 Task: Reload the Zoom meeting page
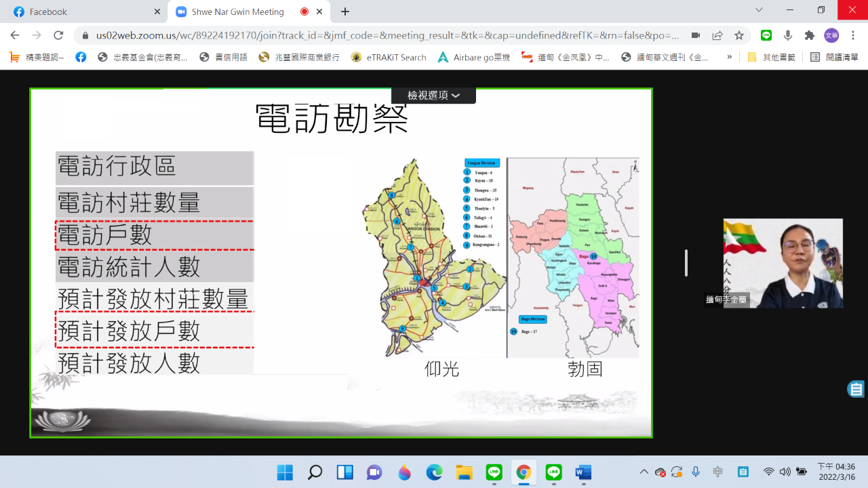[x=58, y=35]
